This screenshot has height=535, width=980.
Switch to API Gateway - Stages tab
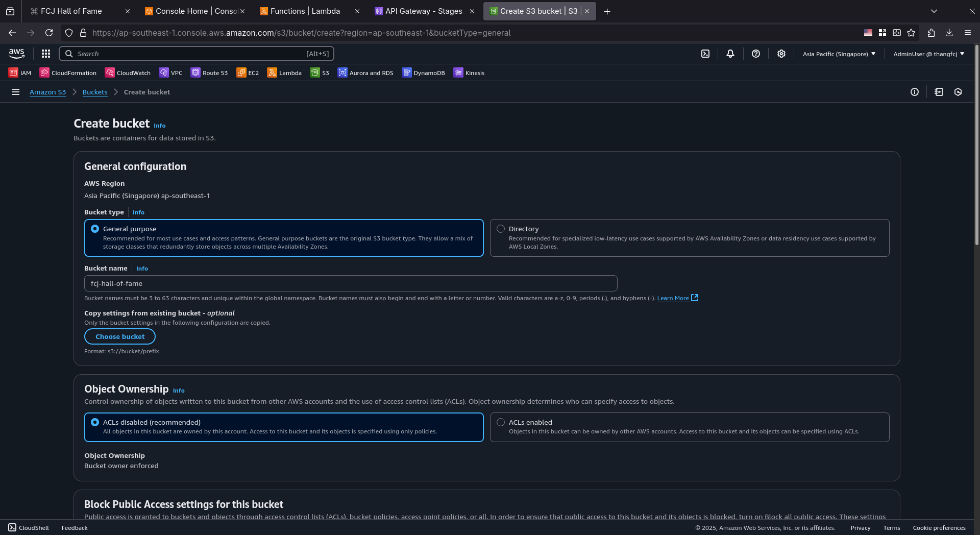(424, 11)
